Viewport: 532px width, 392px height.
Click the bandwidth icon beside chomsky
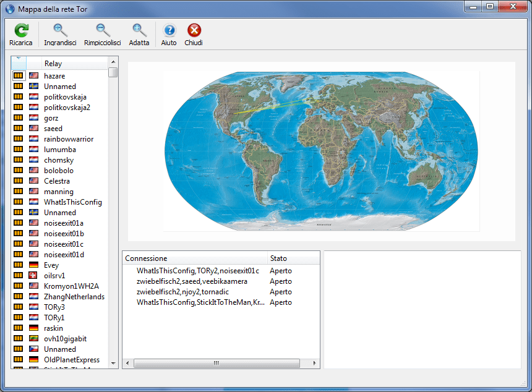point(19,160)
